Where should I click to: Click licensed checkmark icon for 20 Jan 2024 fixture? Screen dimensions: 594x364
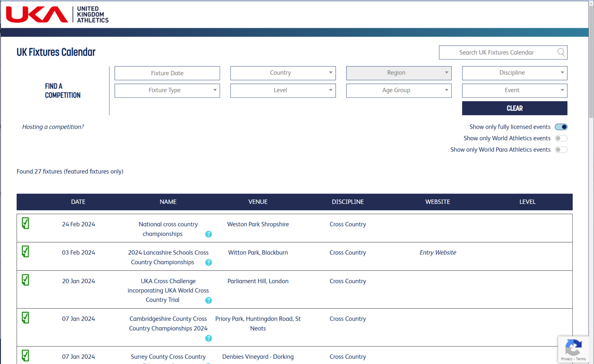point(26,280)
